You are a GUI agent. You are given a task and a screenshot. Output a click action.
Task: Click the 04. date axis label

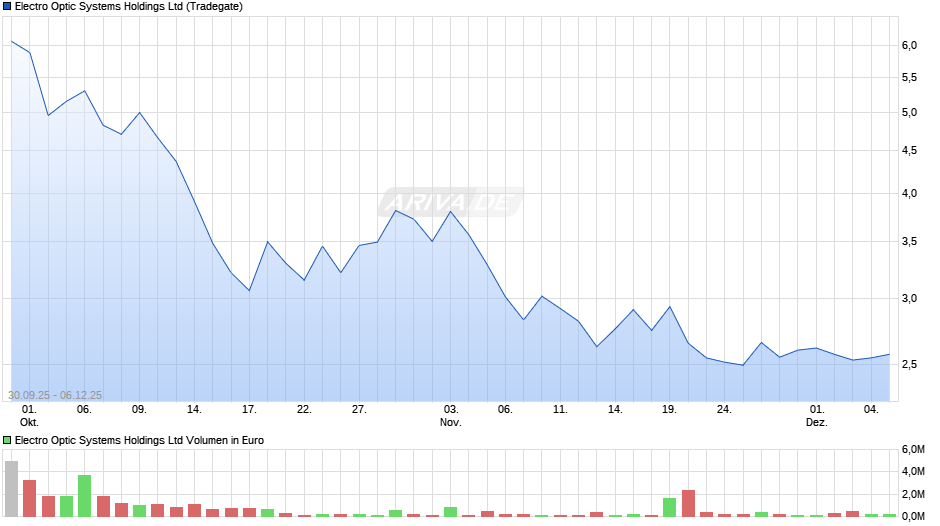(x=871, y=410)
